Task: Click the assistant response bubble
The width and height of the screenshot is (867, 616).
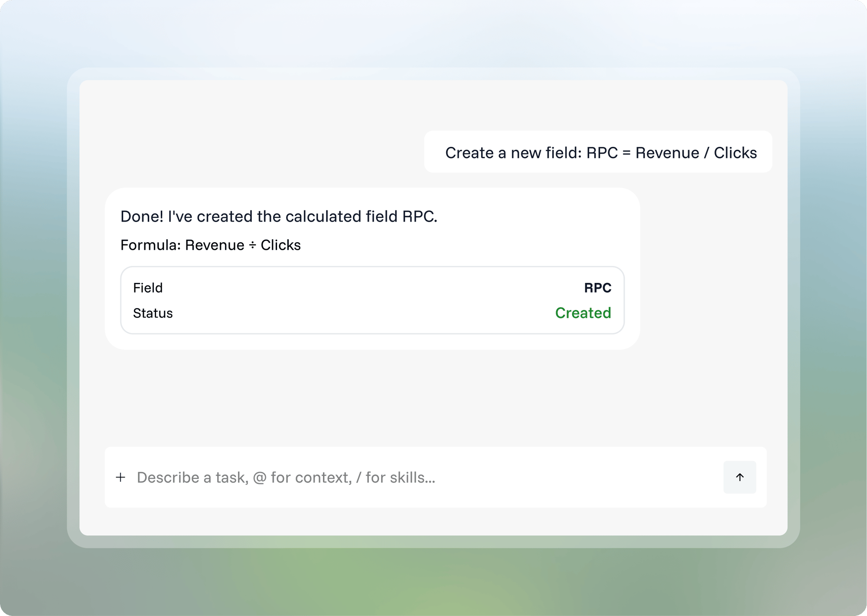Action: point(372,269)
